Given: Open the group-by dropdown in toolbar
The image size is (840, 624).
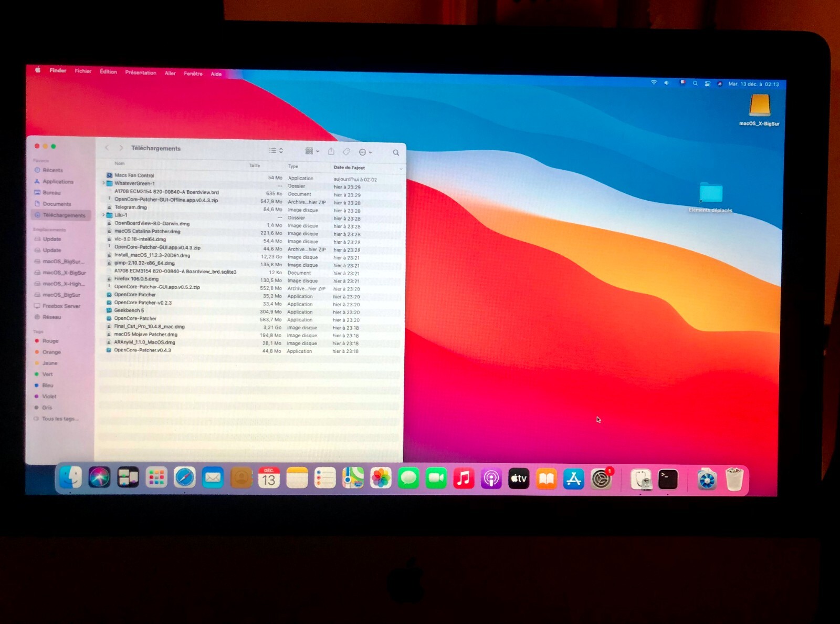Looking at the screenshot, I should [x=312, y=151].
